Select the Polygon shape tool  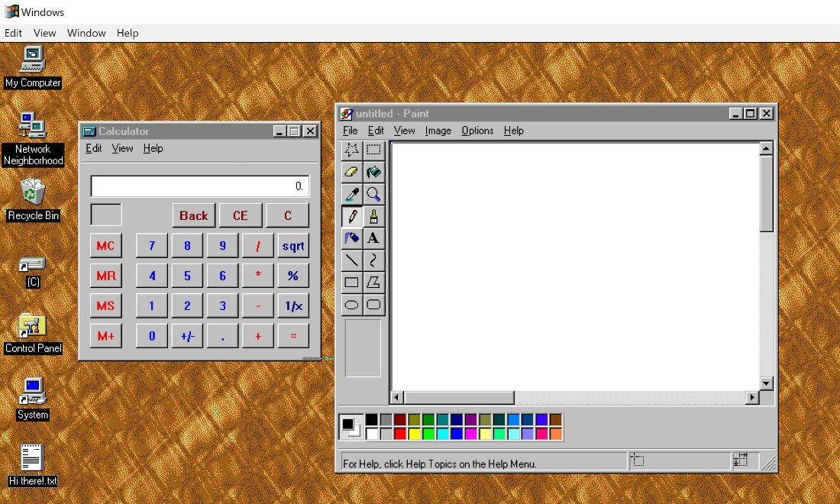(x=373, y=283)
